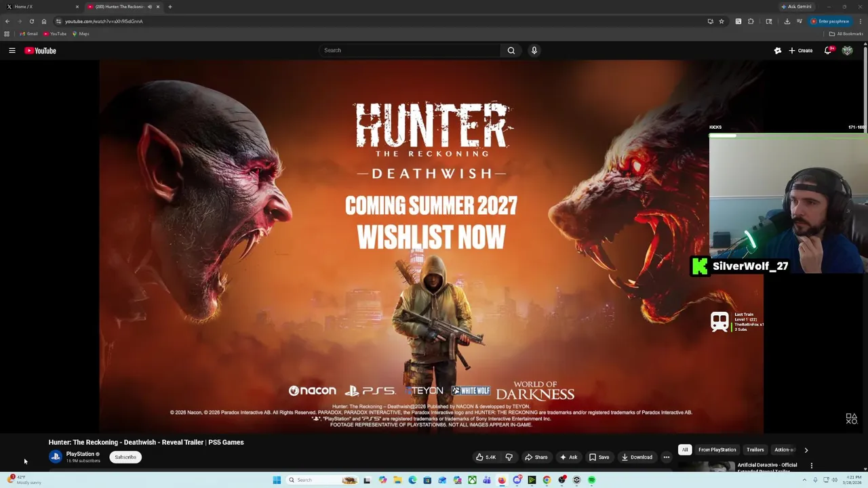This screenshot has height=488, width=868.
Task: Open Xbox app from the taskbar
Action: point(472,480)
